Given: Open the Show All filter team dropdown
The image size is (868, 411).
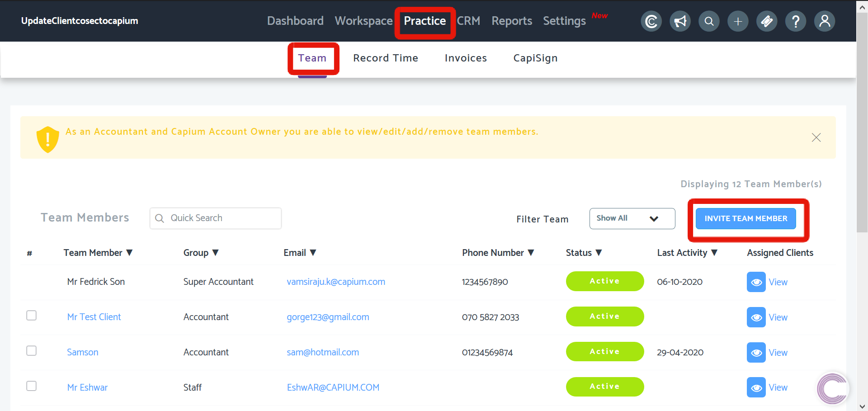Looking at the screenshot, I should 632,218.
